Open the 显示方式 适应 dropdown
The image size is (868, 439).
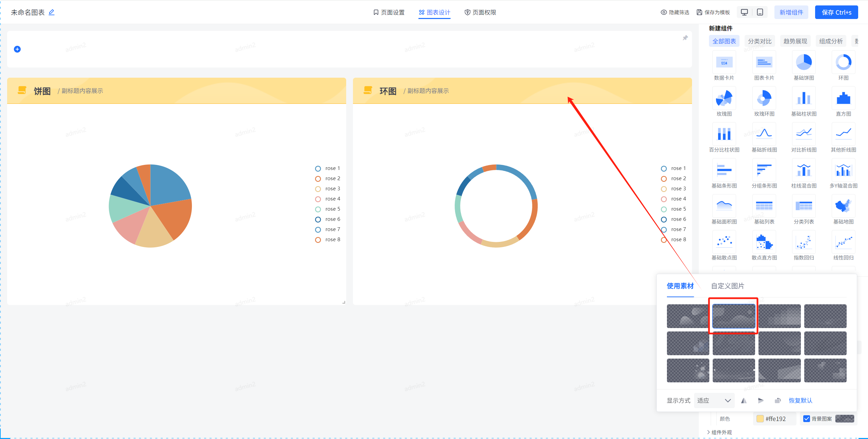coord(714,401)
